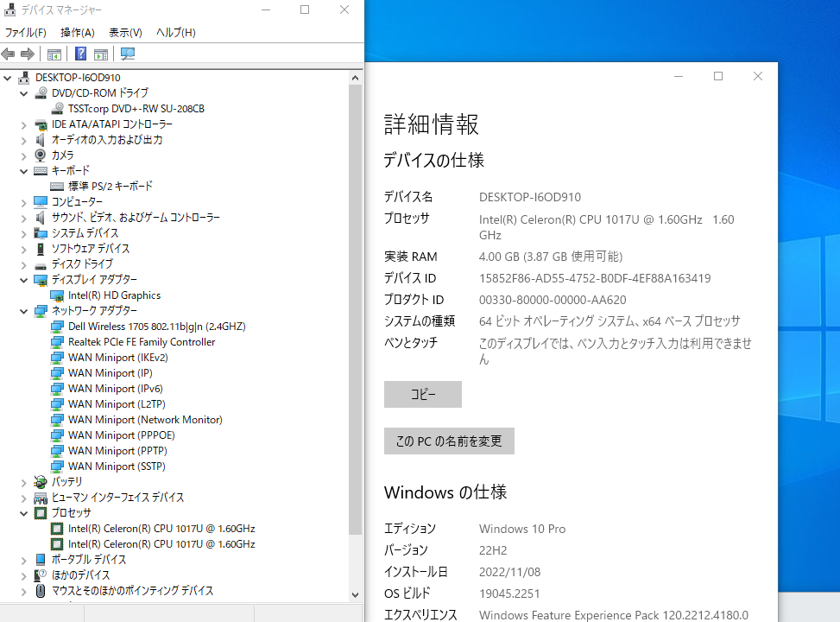Select the ディスク ドライブ category icon
Screen dimensions: 840x622
point(41,265)
